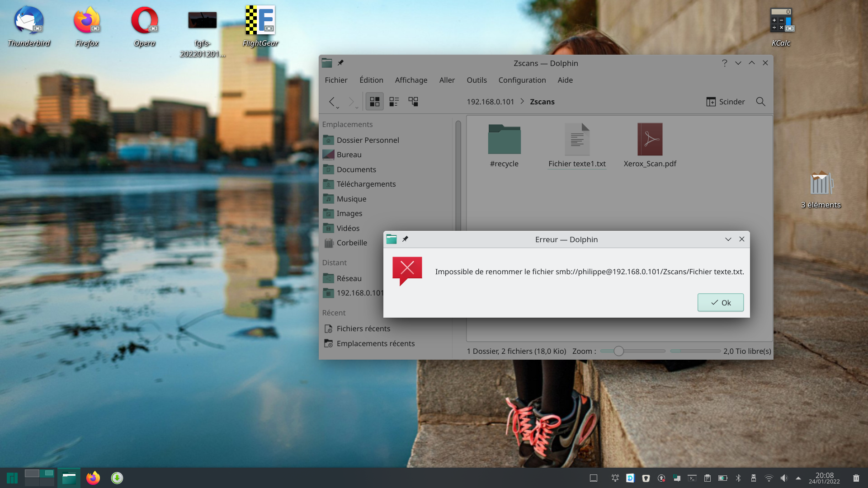
Task: Select the Xerox_Scan.pdf file icon
Action: 650,140
